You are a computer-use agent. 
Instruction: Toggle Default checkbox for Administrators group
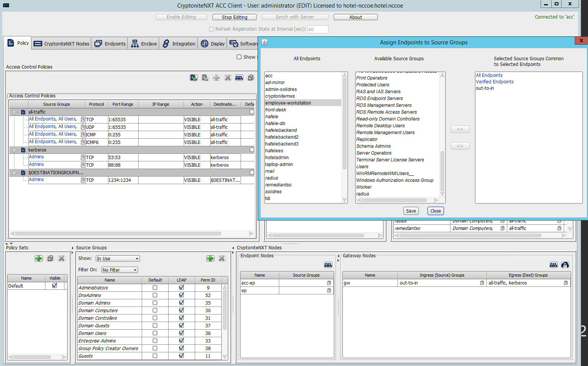click(x=155, y=288)
